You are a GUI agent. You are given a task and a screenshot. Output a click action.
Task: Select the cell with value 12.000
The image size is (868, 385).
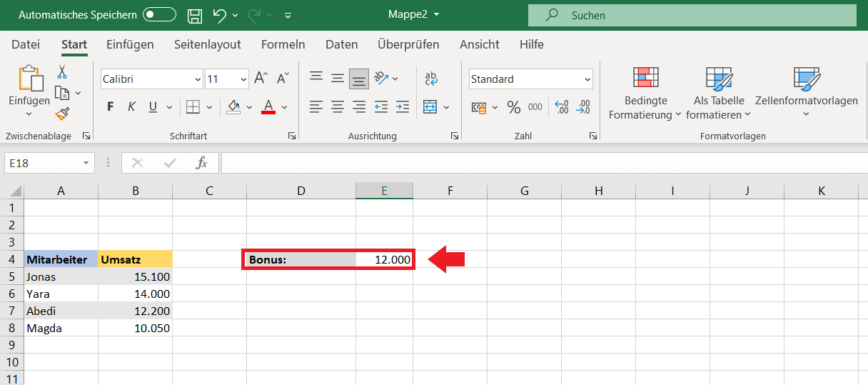384,259
